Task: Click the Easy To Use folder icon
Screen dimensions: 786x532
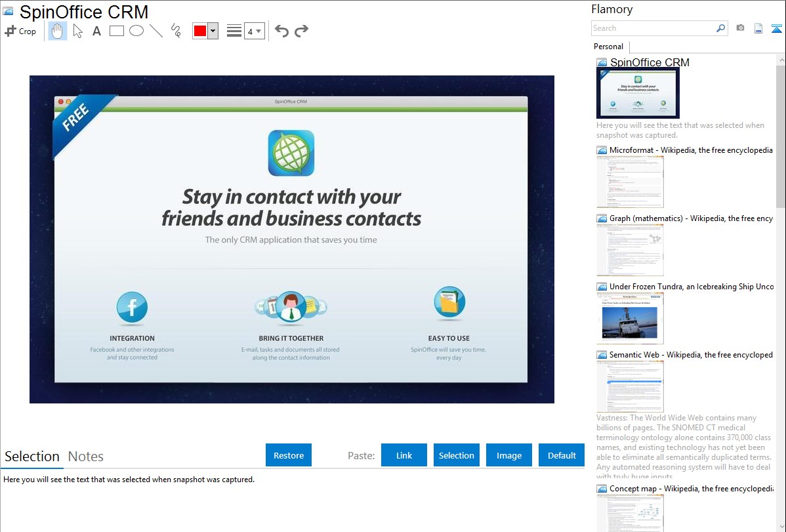Action: pyautogui.click(x=449, y=302)
